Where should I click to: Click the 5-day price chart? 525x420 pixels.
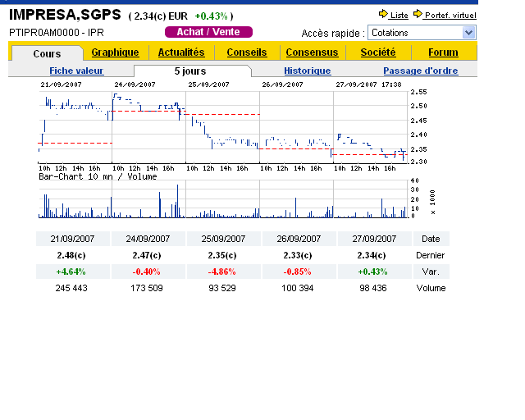[x=222, y=127]
